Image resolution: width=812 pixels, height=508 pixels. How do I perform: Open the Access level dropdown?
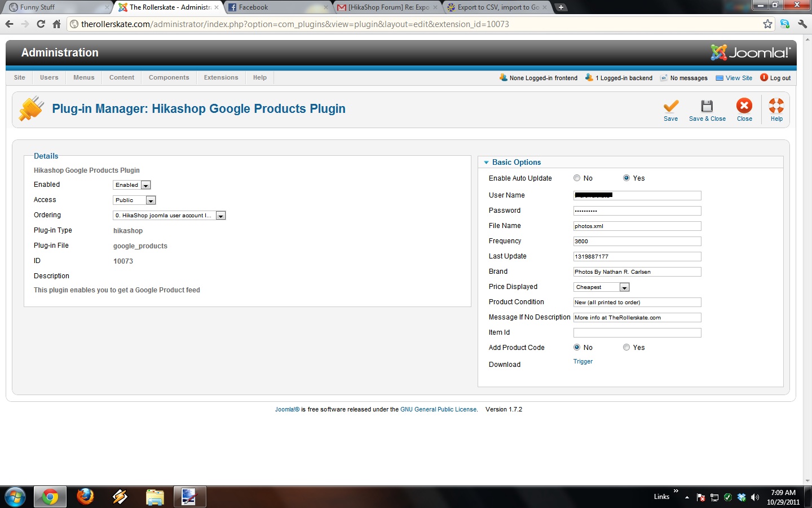134,200
